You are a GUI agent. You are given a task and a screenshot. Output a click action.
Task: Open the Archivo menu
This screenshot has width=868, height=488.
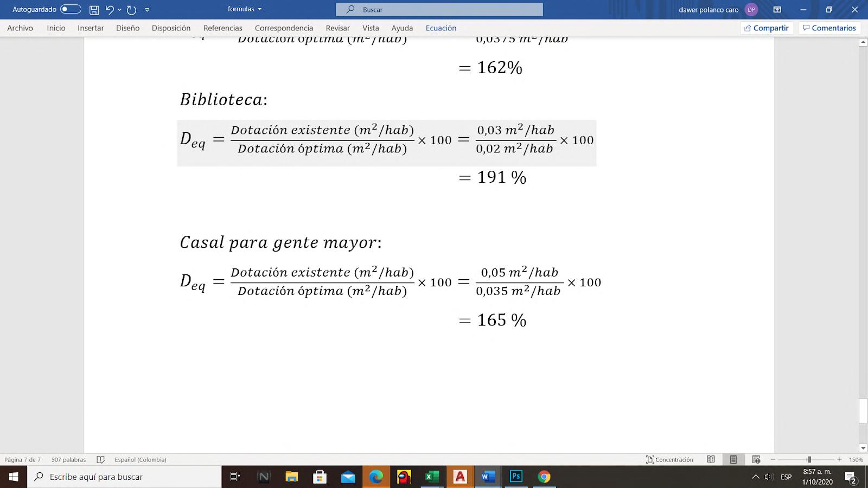tap(20, 28)
